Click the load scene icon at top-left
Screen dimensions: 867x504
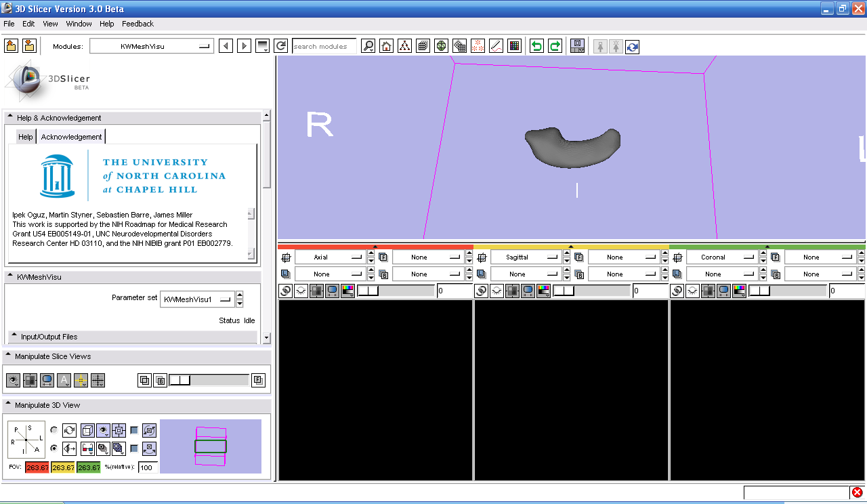[x=12, y=46]
